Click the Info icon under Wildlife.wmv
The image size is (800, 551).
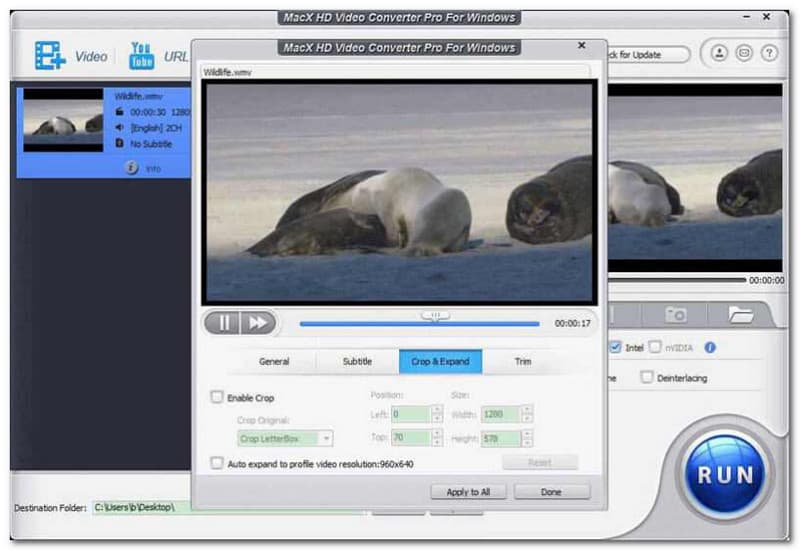tap(132, 168)
